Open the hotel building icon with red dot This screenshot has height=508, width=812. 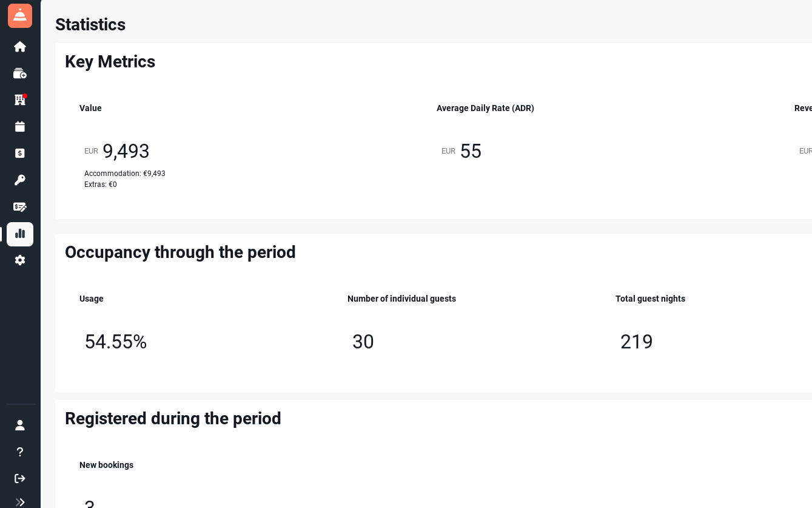(20, 100)
